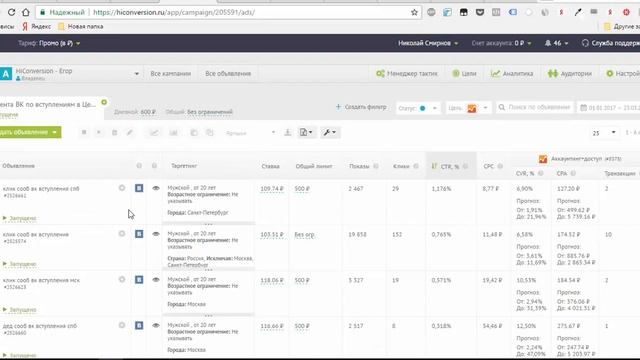Image resolution: width=640 pixels, height=360 pixels.
Task: Toggle visibility eye for ad with 103.51 ₽ bid
Action: point(156,234)
